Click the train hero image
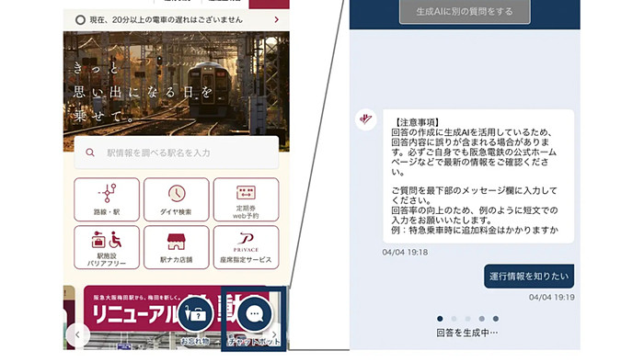This screenshot has height=362, width=644. click(x=177, y=84)
